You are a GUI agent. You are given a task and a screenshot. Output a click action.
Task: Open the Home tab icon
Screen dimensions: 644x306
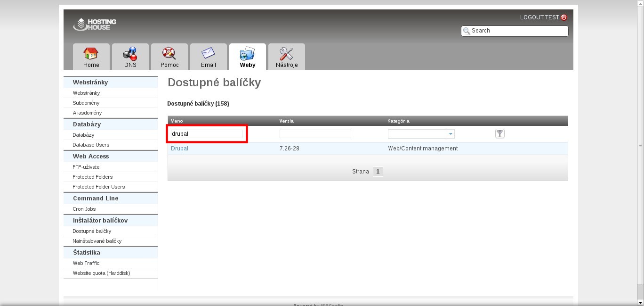point(91,53)
